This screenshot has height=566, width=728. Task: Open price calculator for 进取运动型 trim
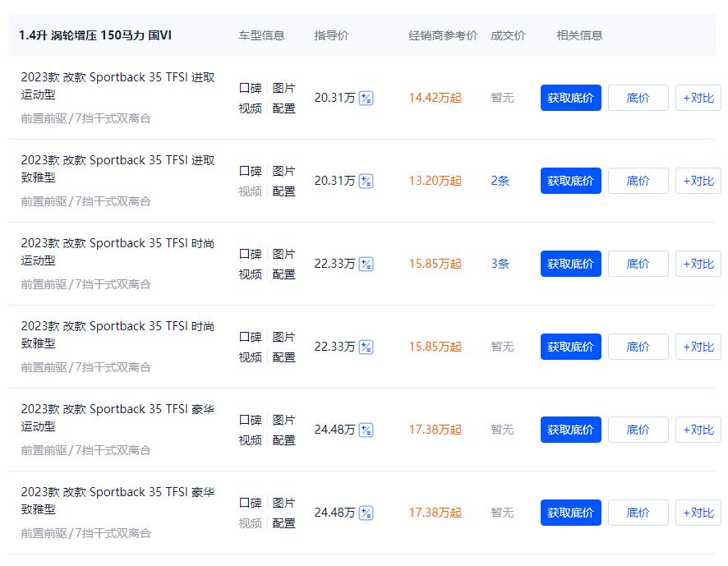pos(364,97)
